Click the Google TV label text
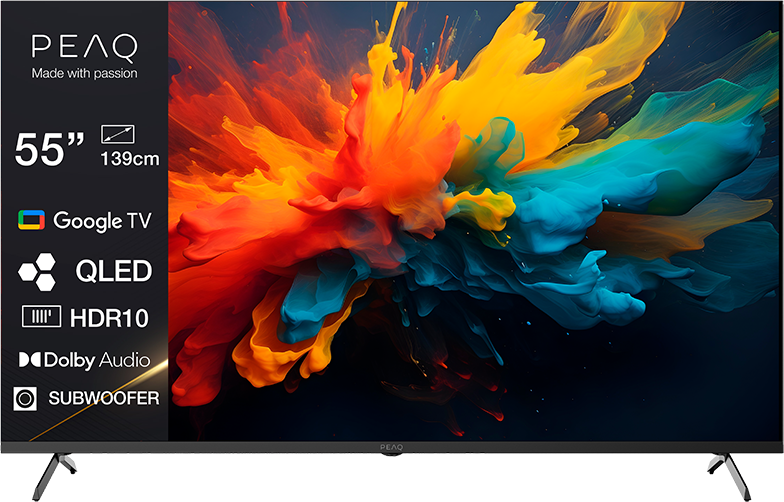Viewport: 784px width, 502px height. [x=102, y=221]
